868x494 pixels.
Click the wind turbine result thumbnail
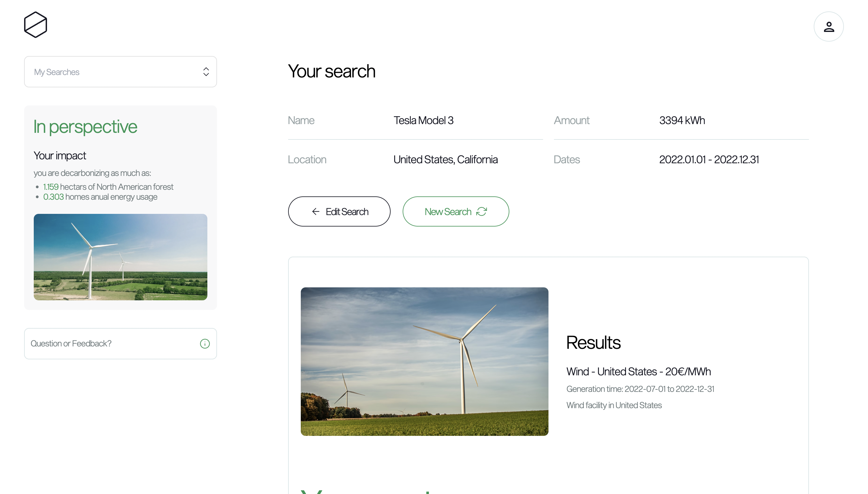424,361
